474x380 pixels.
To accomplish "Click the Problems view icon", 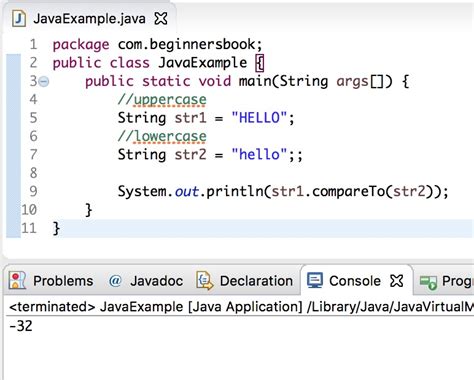I will click(x=17, y=280).
